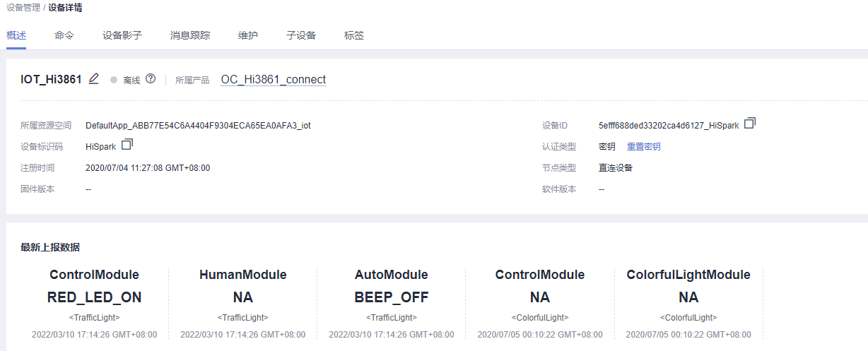
Task: Click the edit pencil icon beside IOT_Hi3861
Action: (x=93, y=79)
